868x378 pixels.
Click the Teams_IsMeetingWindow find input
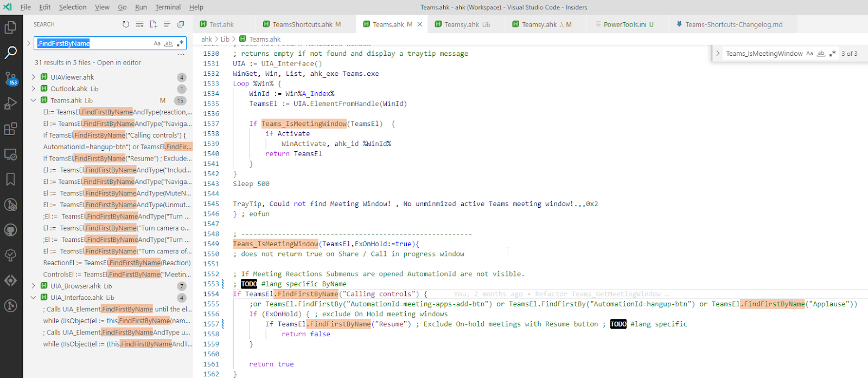coord(764,53)
